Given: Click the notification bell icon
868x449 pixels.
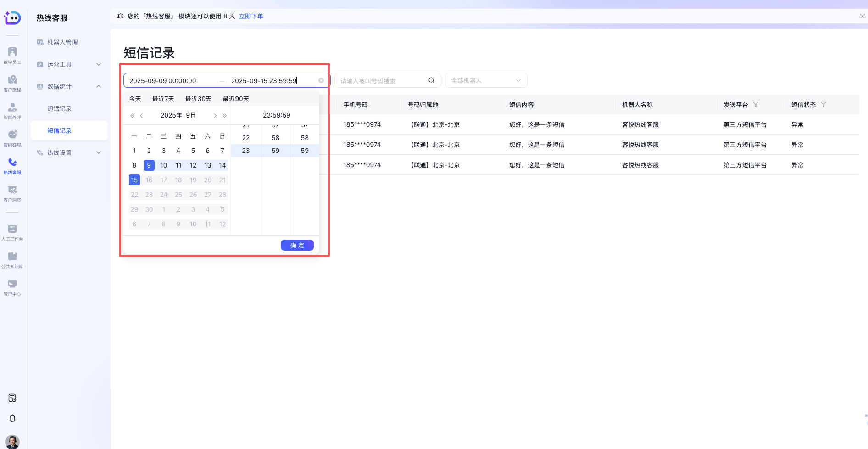Looking at the screenshot, I should pos(12,418).
